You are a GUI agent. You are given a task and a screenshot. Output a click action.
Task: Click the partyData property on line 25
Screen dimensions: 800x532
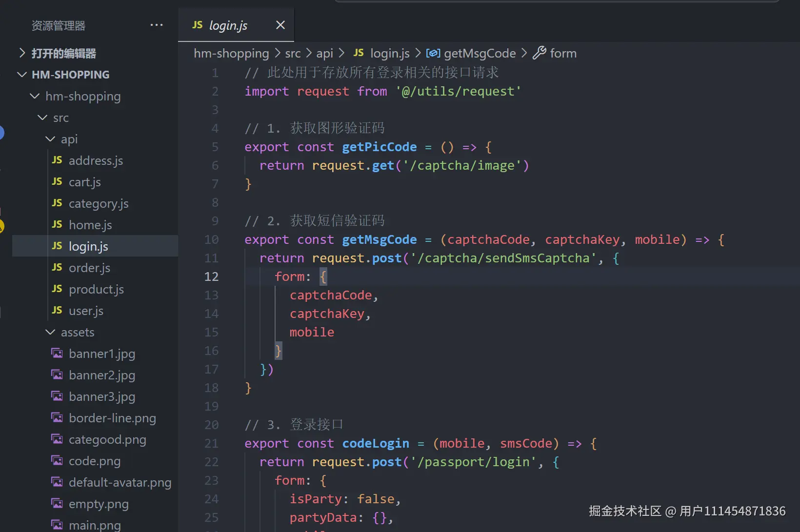pyautogui.click(x=323, y=517)
